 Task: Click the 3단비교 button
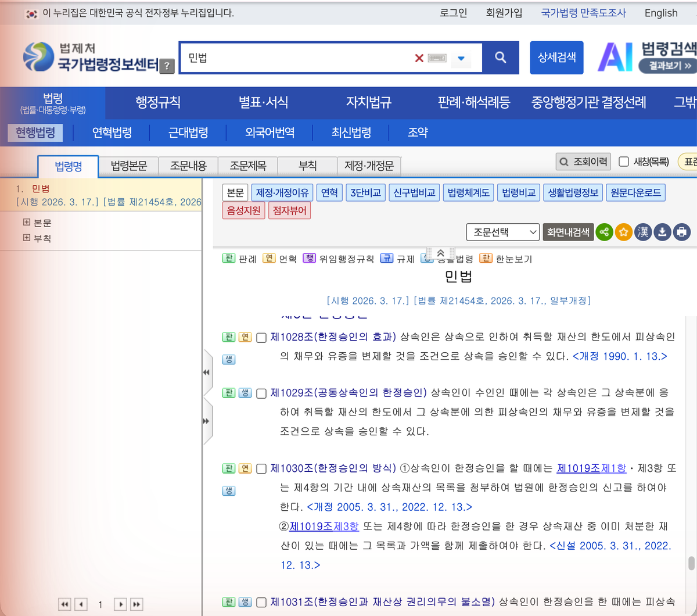coord(366,192)
